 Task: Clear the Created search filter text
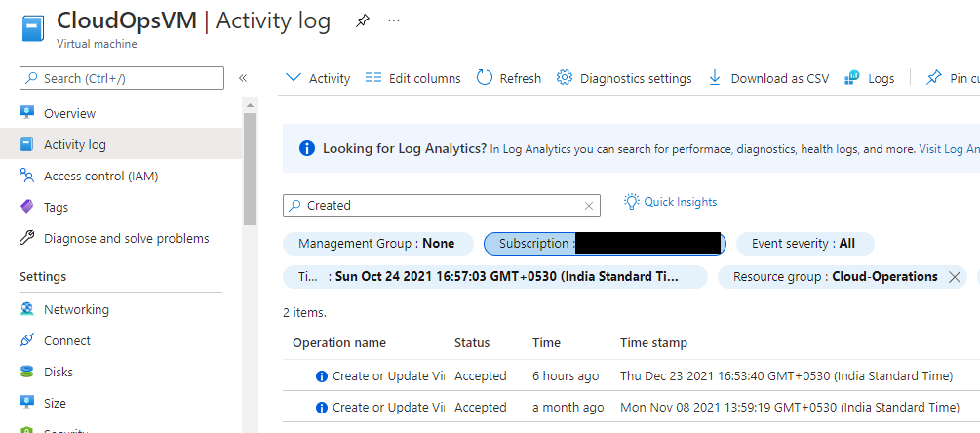point(589,206)
